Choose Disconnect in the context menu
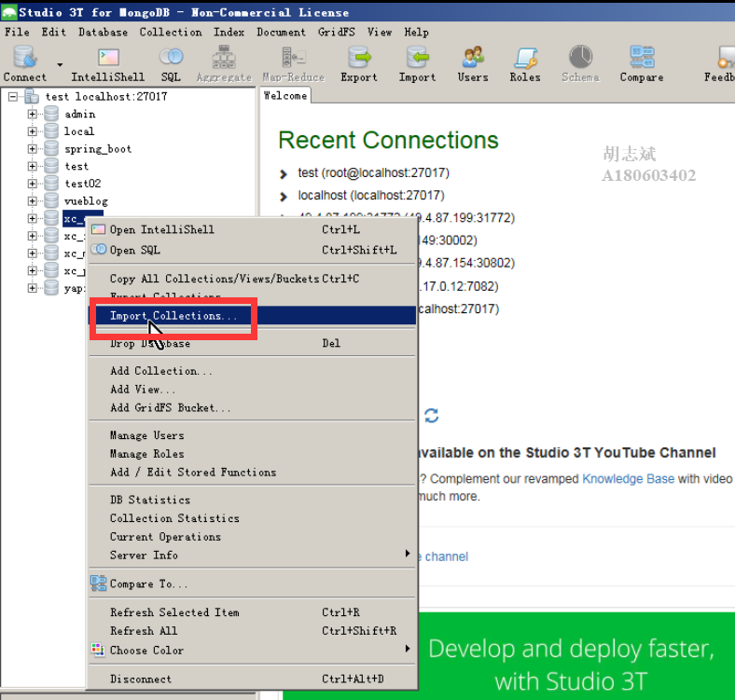735x700 pixels. pos(253,679)
